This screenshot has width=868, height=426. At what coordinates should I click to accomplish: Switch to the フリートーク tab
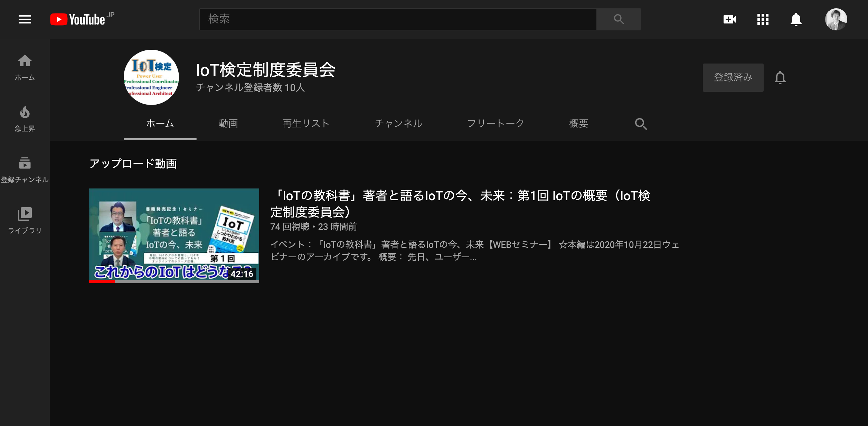[x=496, y=124]
